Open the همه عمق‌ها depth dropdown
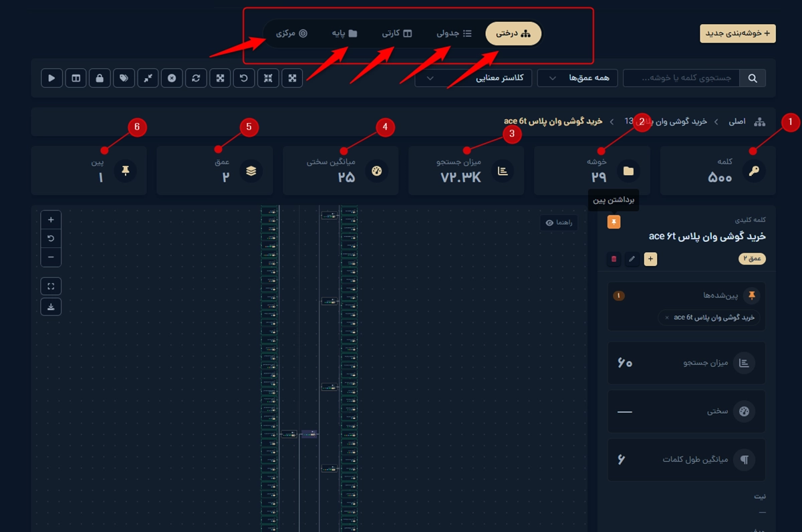Screen dimensions: 802x532 [579, 78]
